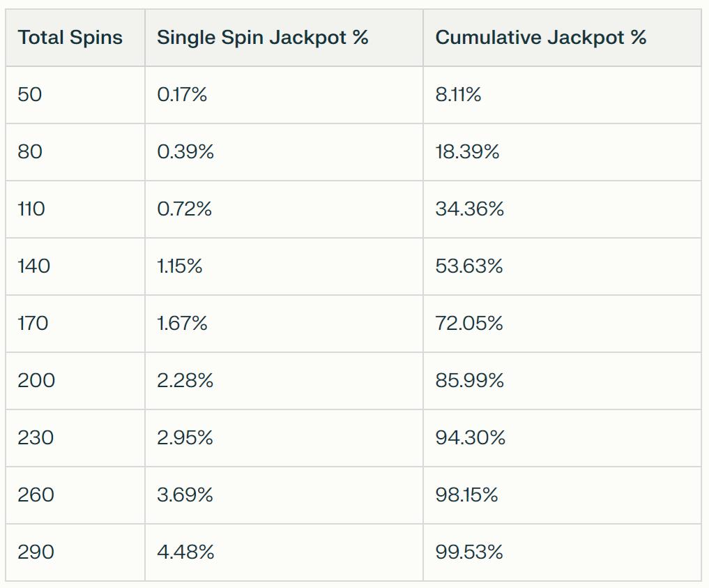Click the Cumulative Jackpot % header
Image resolution: width=709 pixels, height=588 pixels.
point(541,38)
